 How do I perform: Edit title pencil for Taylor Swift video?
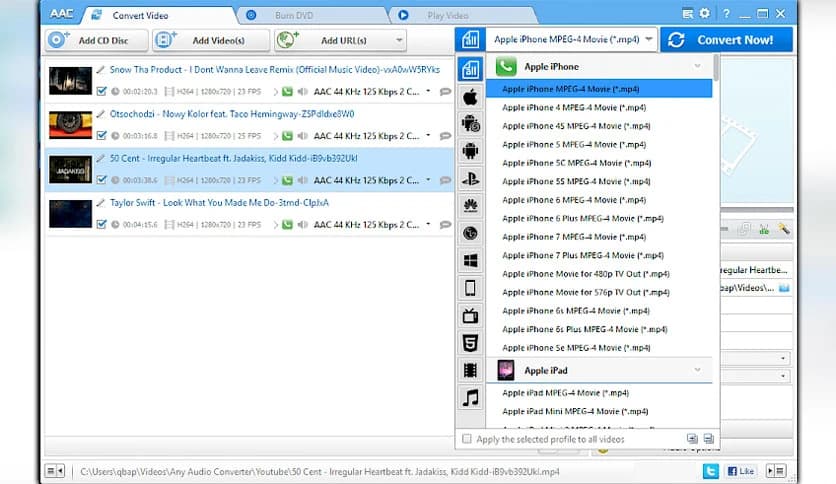point(101,203)
